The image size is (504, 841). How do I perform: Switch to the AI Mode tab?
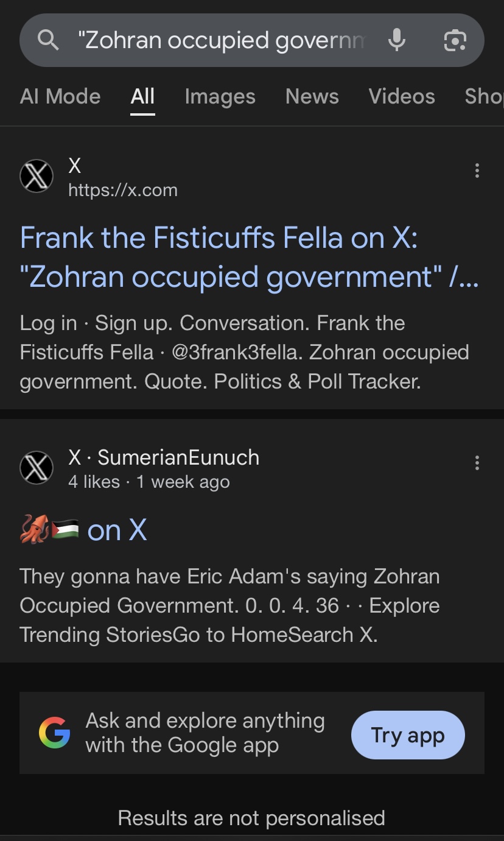click(x=60, y=96)
